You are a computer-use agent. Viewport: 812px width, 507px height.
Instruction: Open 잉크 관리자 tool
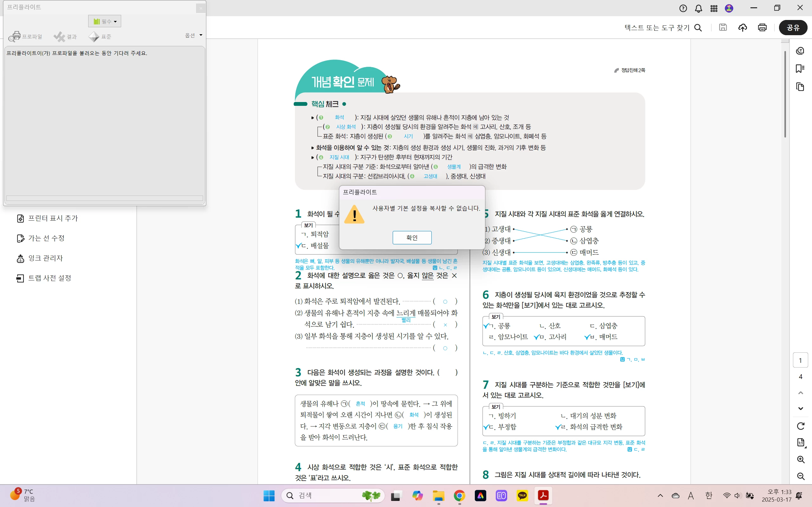coord(45,258)
